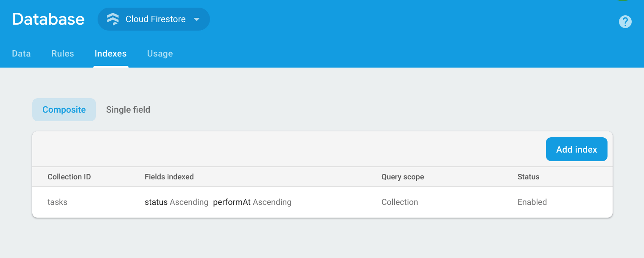Click the Enabled status of the tasks index
The width and height of the screenshot is (644, 258).
pyautogui.click(x=532, y=202)
